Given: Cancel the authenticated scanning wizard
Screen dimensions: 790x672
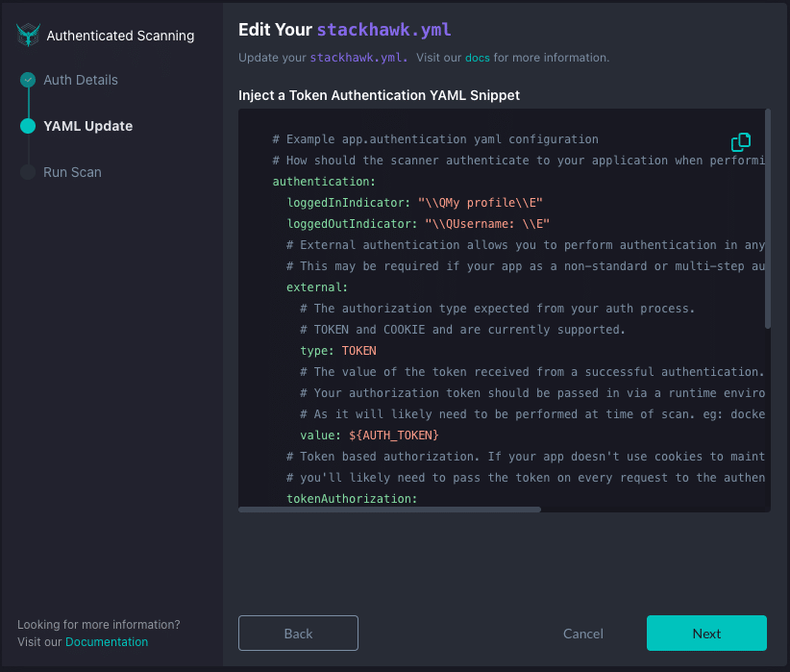Looking at the screenshot, I should [x=583, y=634].
